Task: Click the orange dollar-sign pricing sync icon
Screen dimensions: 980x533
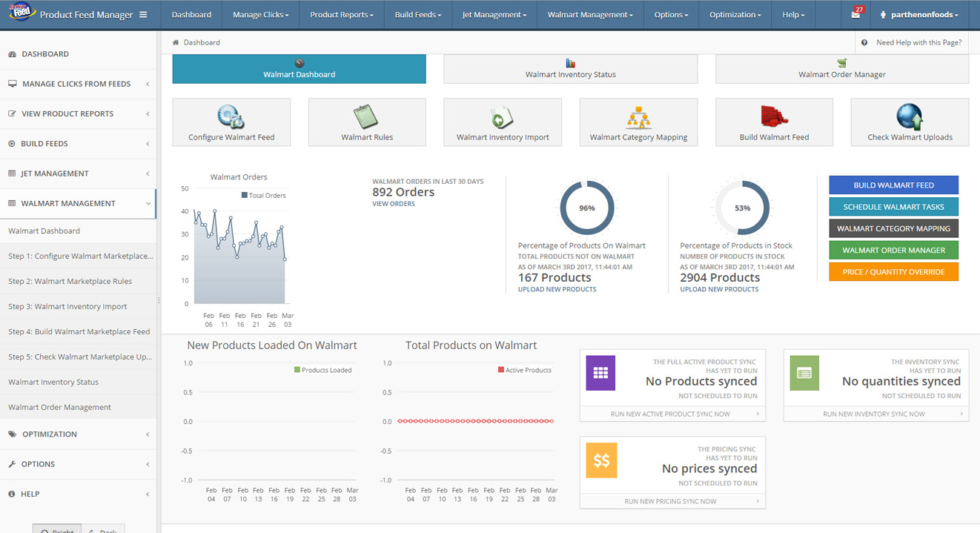Action: [600, 460]
